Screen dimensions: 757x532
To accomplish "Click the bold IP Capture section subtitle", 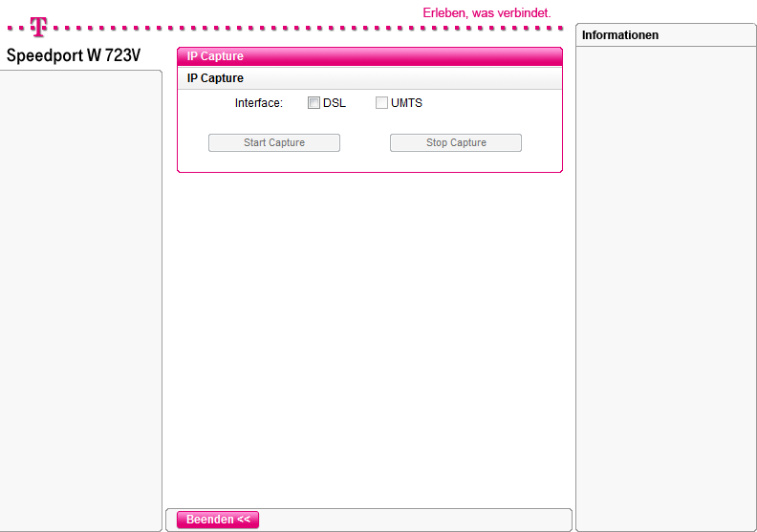I will [215, 78].
